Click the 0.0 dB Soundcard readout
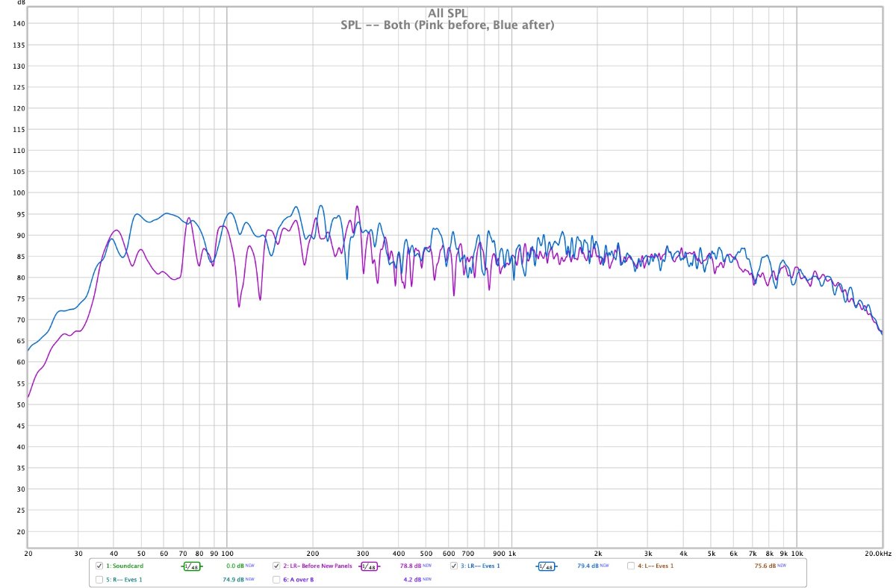 (235, 566)
